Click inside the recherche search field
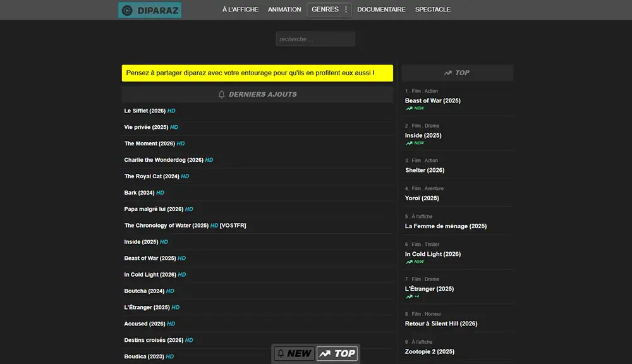Screen dimensions: 632x364 315,39
